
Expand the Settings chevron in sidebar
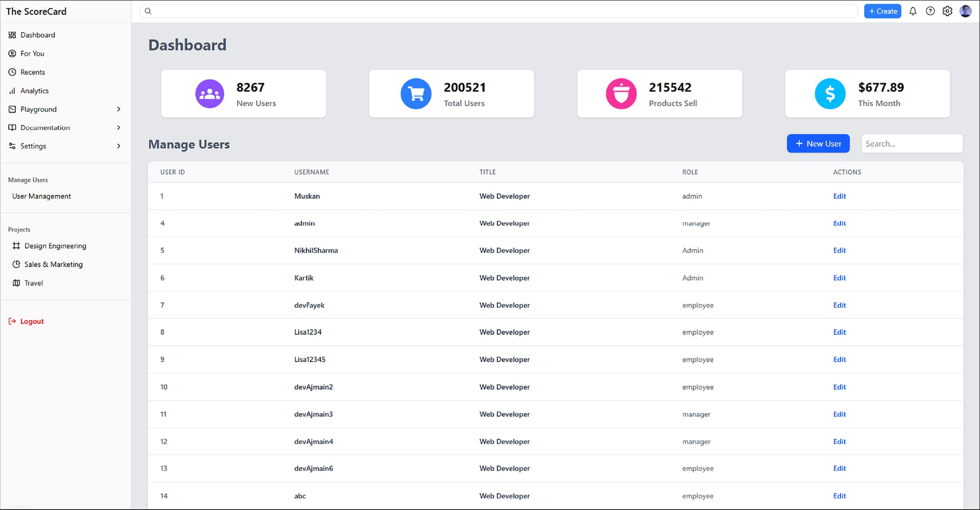coord(118,146)
